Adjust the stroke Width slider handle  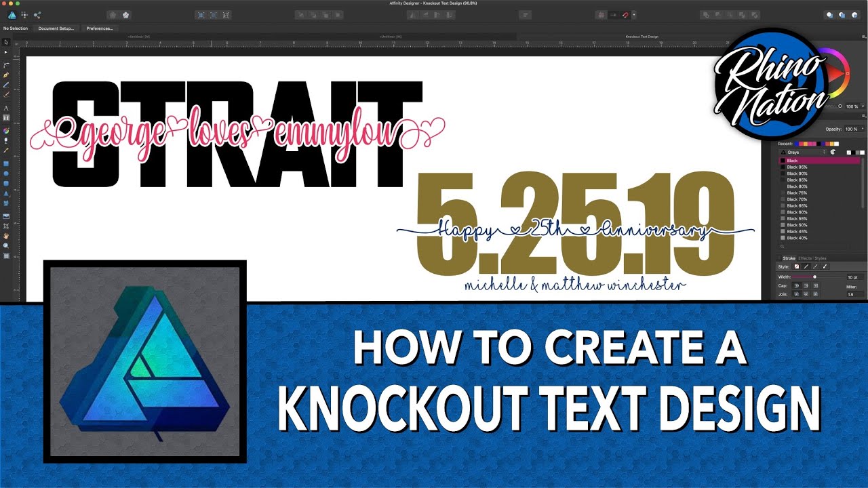[814, 277]
